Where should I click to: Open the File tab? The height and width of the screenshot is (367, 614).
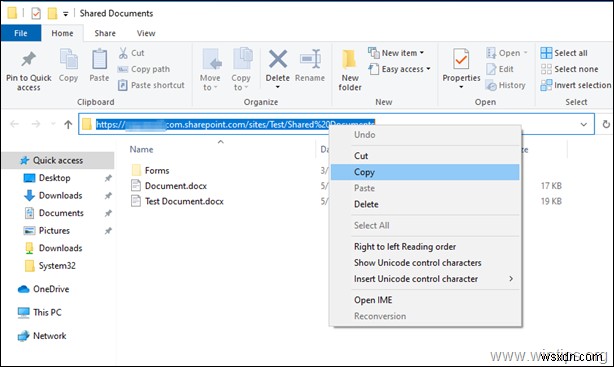pyautogui.click(x=21, y=33)
